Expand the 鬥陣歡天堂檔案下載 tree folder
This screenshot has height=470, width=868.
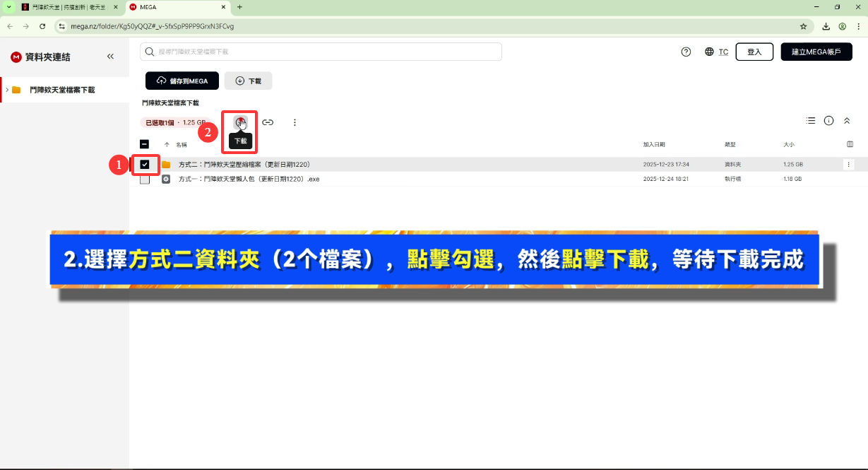point(6,90)
